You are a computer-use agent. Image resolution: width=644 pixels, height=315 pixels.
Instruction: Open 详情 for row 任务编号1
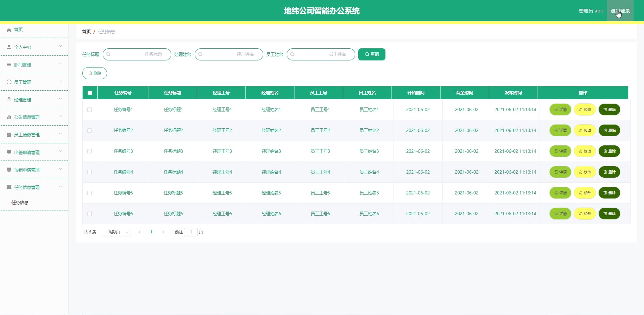(560, 109)
